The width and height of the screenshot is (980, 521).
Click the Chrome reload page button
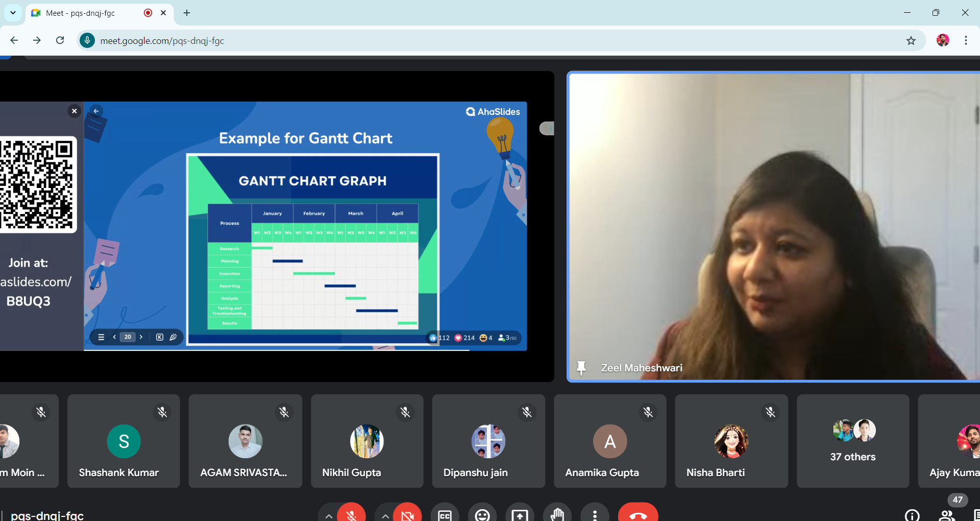(x=60, y=41)
